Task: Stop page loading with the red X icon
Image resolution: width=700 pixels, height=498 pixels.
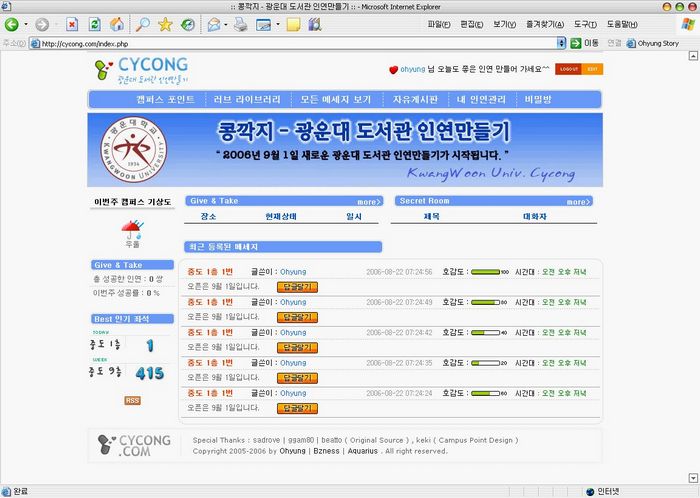Action: [72, 24]
